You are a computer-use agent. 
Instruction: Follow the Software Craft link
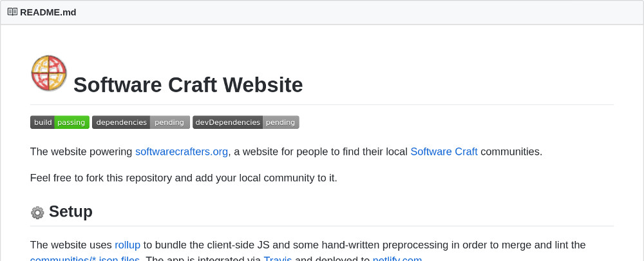444,151
